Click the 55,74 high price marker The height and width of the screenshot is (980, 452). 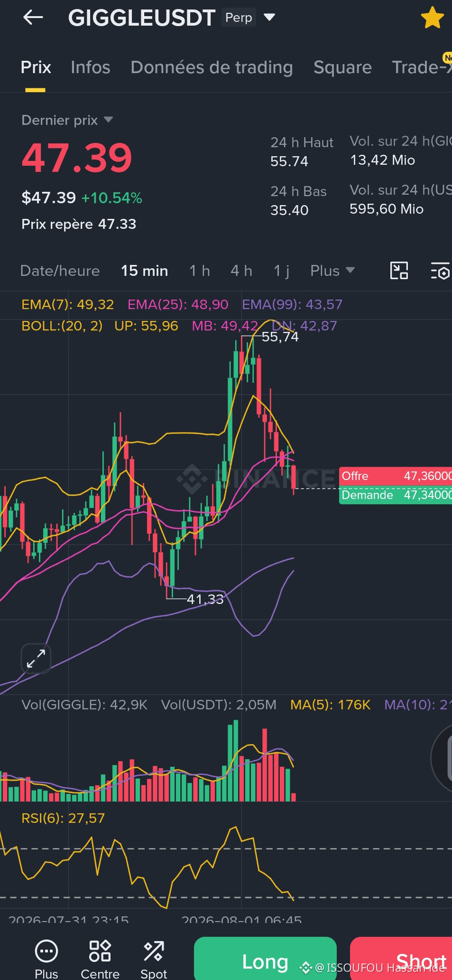click(x=280, y=337)
